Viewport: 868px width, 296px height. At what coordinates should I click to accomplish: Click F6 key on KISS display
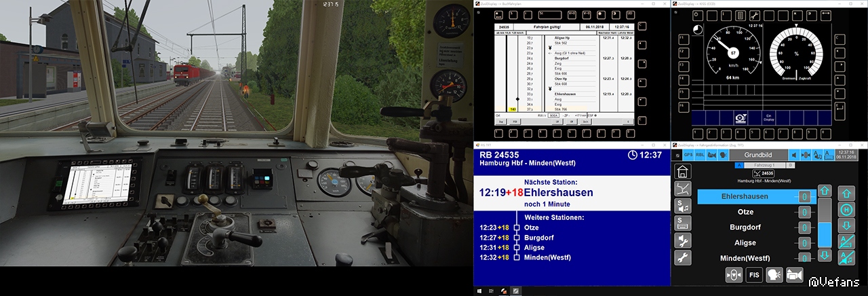[x=684, y=107]
